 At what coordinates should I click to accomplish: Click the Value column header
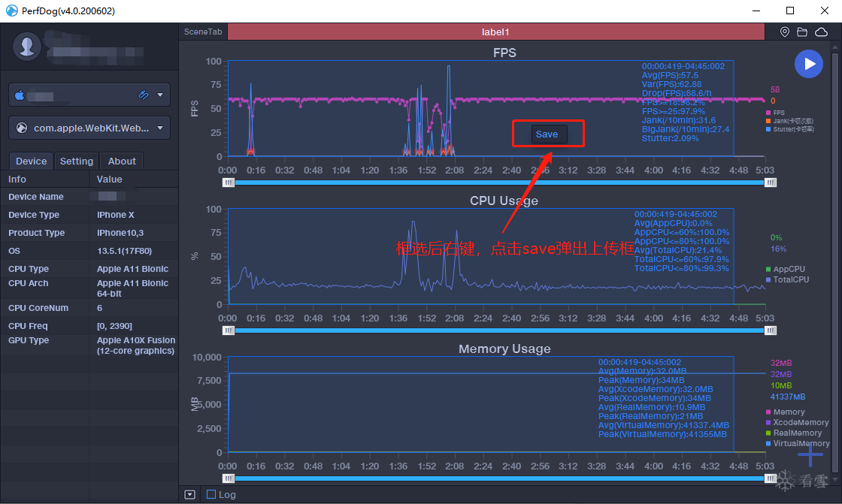click(134, 180)
